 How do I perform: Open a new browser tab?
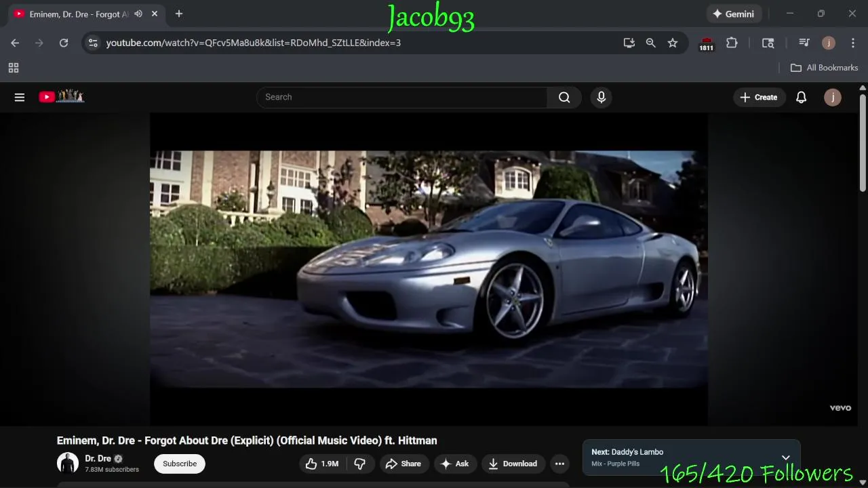[x=179, y=14]
